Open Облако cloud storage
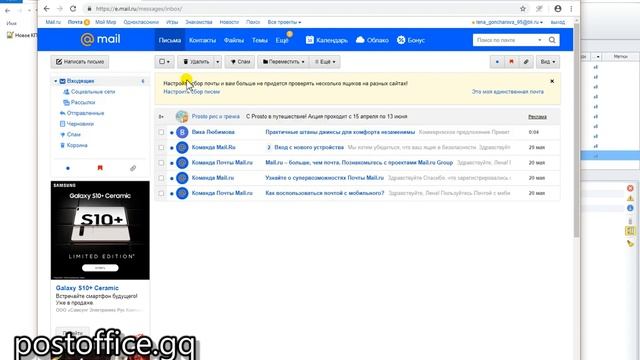 [x=372, y=40]
